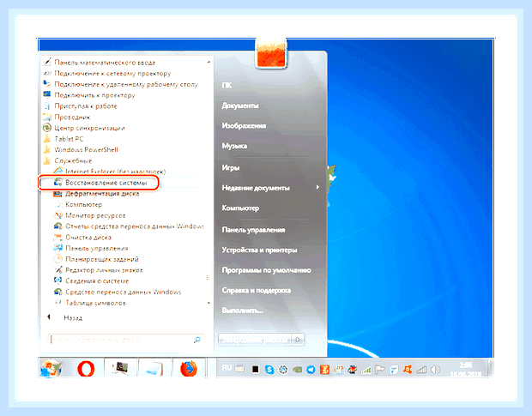Open Справка и поддержка

point(257,291)
